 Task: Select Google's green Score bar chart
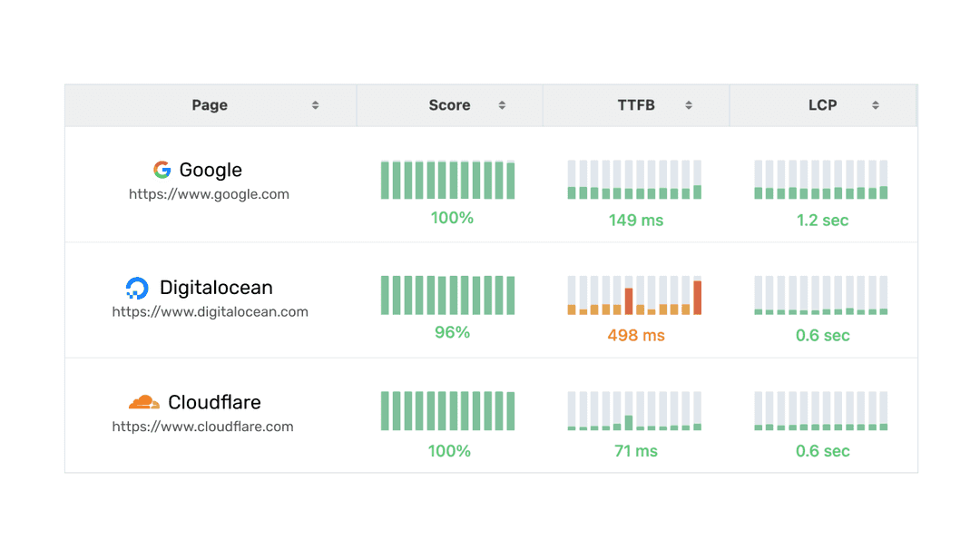tap(447, 179)
